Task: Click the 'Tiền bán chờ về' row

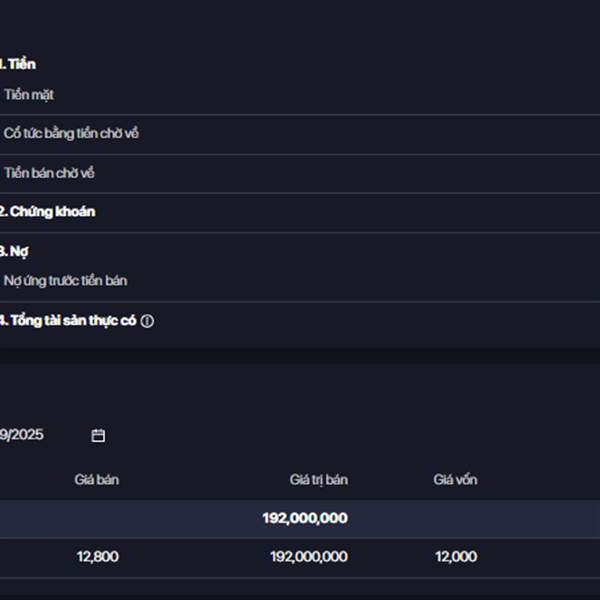Action: click(x=49, y=173)
